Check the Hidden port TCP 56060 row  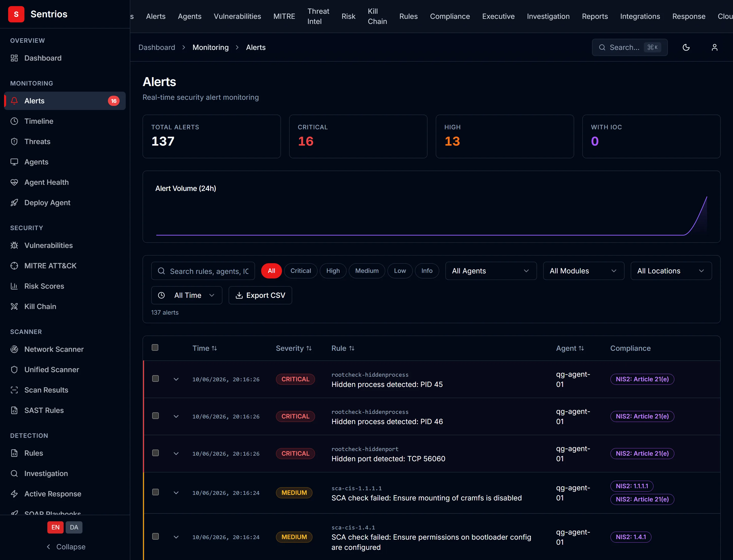[x=155, y=453]
